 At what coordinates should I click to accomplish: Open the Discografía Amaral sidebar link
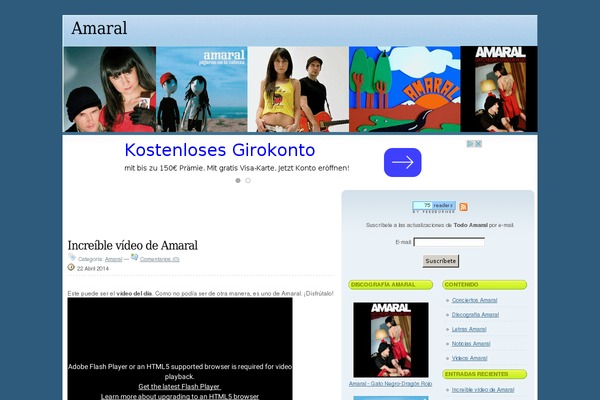tap(475, 315)
